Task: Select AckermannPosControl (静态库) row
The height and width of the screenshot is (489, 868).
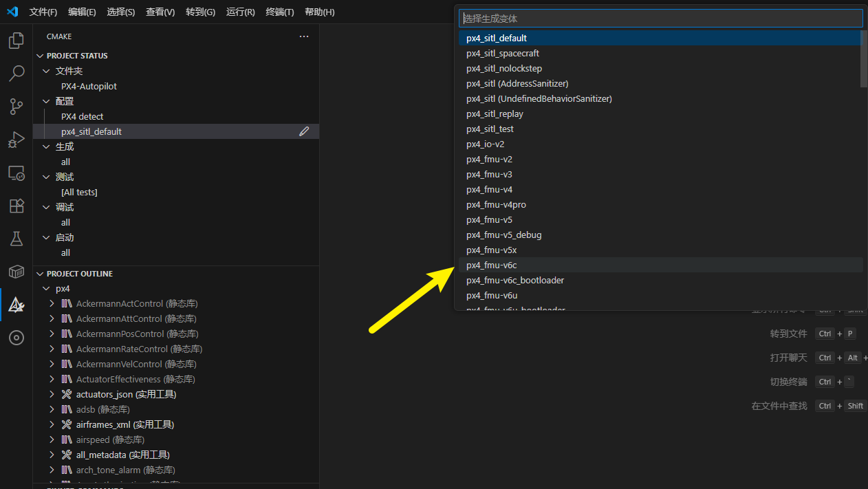Action: (x=176, y=334)
